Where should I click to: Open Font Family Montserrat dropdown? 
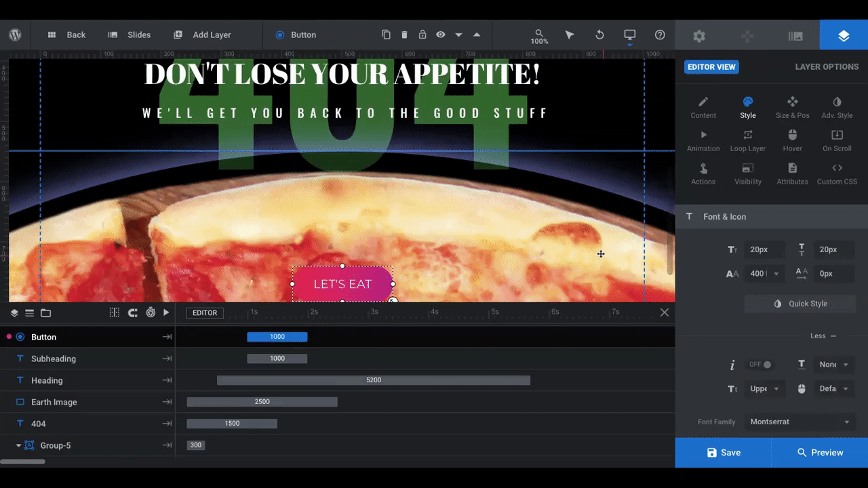(x=800, y=422)
